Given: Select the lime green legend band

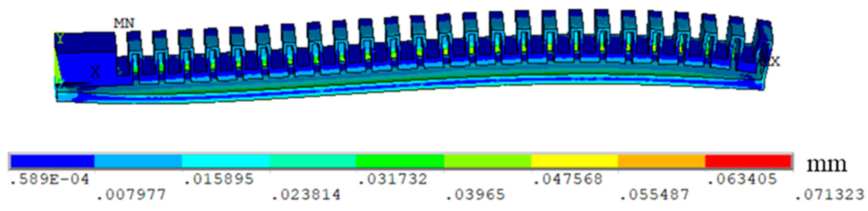Looking at the screenshot, I should [x=487, y=161].
